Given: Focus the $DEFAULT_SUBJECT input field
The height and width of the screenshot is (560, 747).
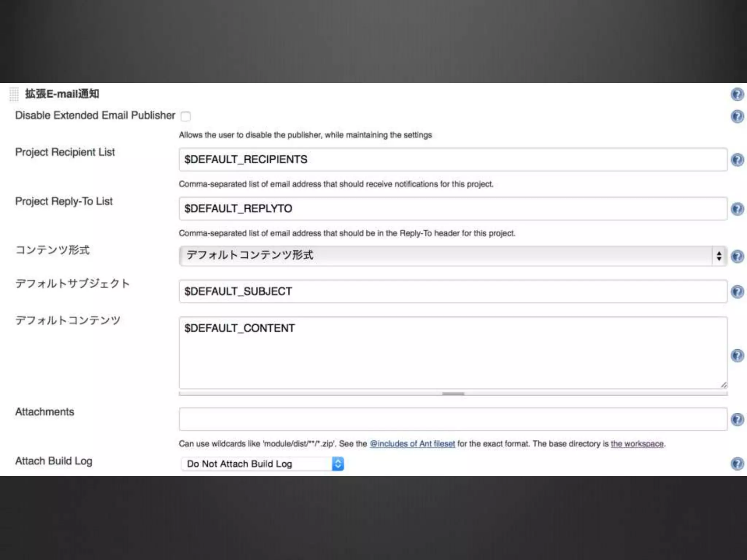Looking at the screenshot, I should [453, 291].
